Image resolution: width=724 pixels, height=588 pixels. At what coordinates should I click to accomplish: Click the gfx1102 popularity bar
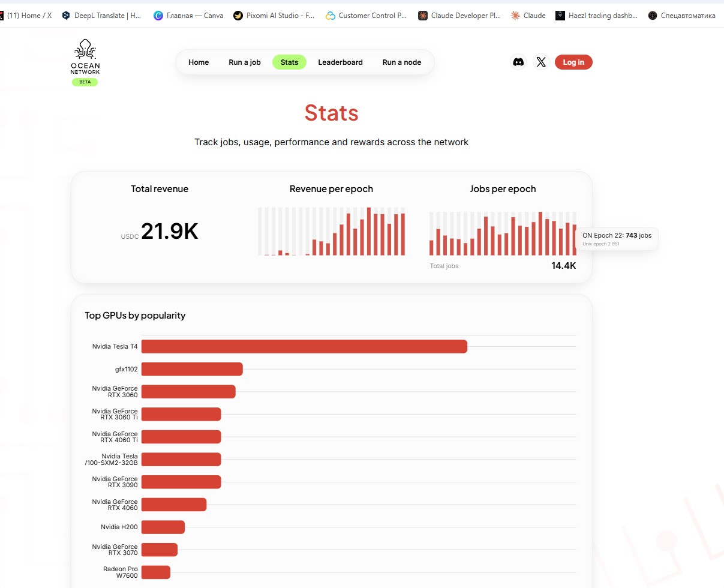point(192,369)
